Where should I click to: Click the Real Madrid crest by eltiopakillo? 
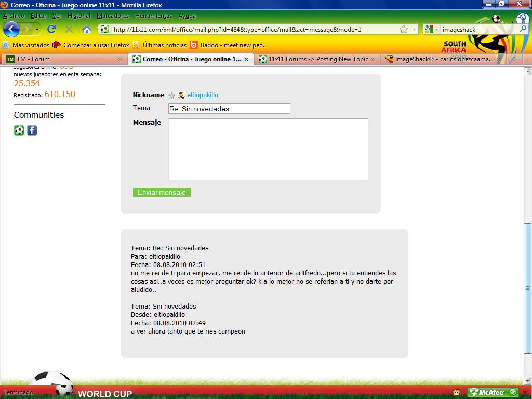click(x=181, y=96)
